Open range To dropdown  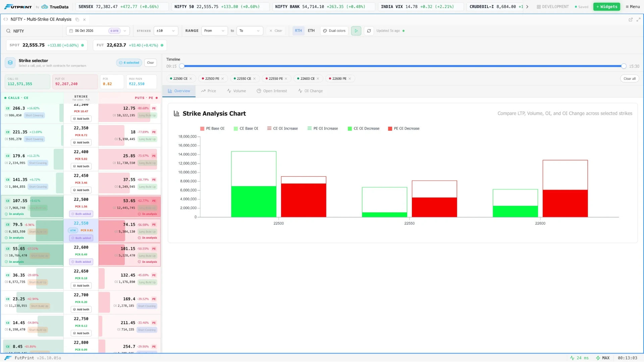click(250, 31)
